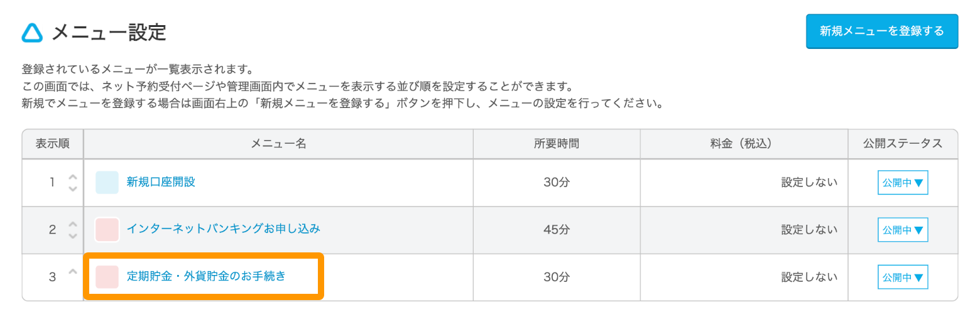Click the light blue swatch for 新規口座開設
The width and height of the screenshot is (980, 334).
(x=107, y=183)
